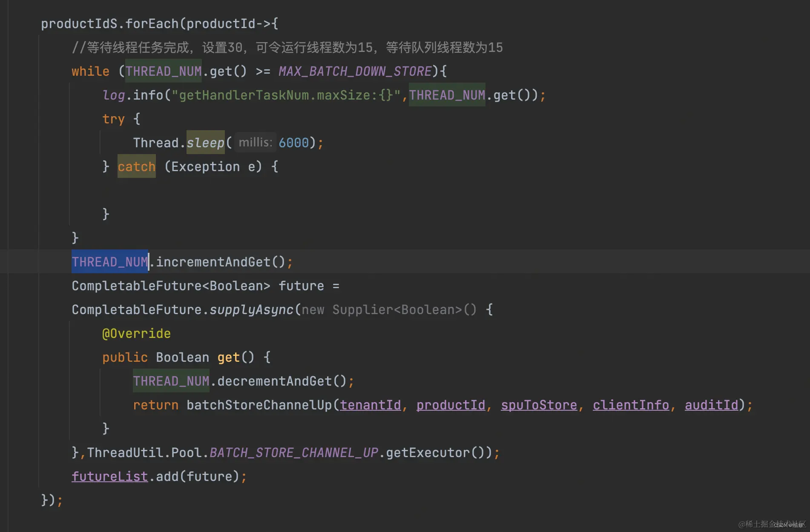Click the underlined clientInfo argument
Image resolution: width=810 pixels, height=532 pixels.
tap(631, 405)
